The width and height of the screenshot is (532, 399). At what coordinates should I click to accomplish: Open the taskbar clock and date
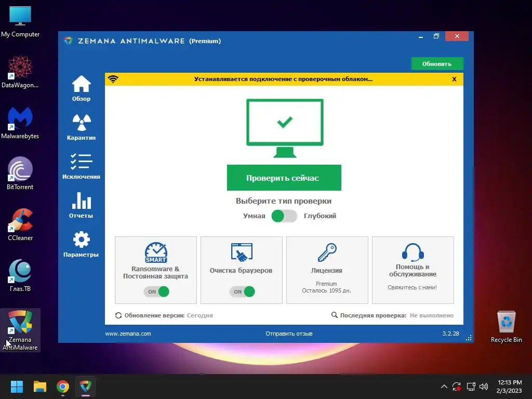(509, 387)
